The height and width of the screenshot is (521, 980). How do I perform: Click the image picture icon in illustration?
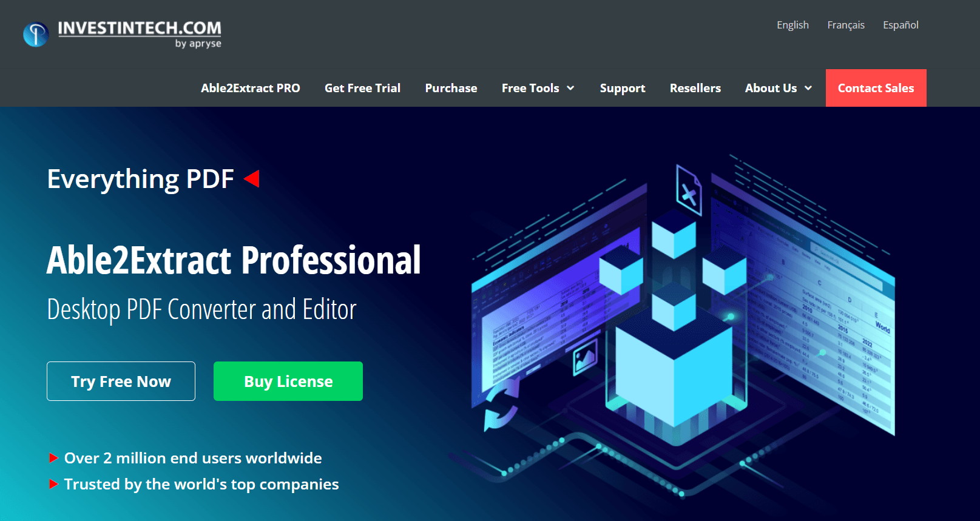point(585,357)
